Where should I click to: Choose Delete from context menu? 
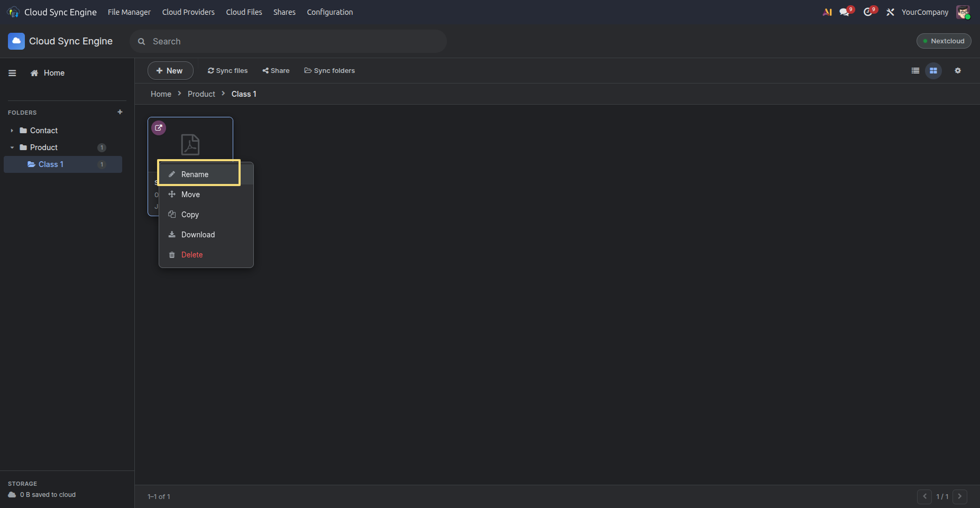[206, 255]
